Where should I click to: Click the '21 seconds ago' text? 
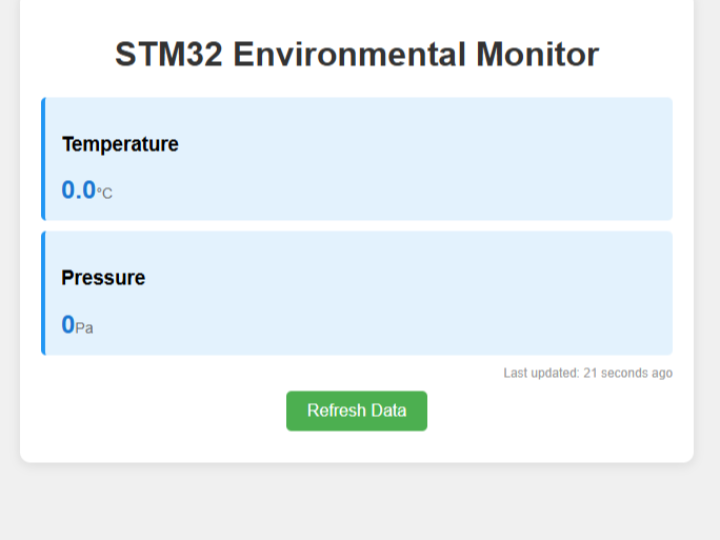tap(628, 373)
